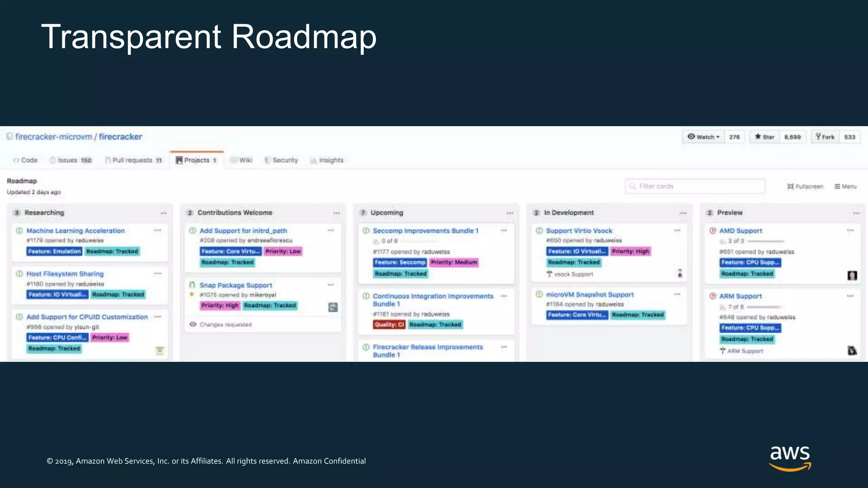This screenshot has width=868, height=488.
Task: Click Priority: High label on Snap Package card
Action: click(x=220, y=305)
